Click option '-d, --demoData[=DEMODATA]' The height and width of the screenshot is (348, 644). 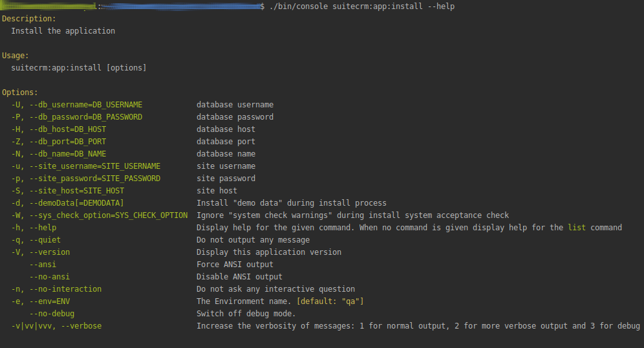tap(67, 203)
